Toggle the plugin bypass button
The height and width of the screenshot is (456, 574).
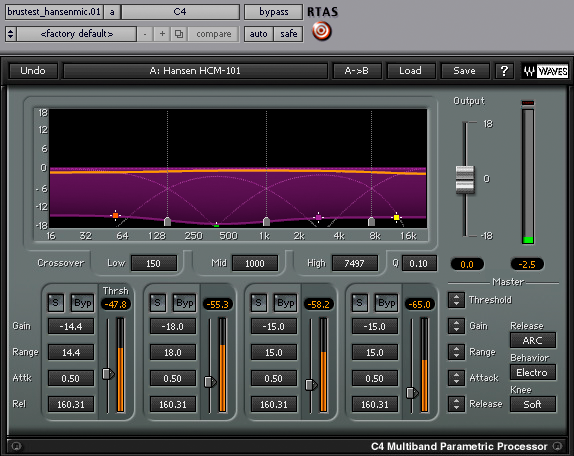click(273, 12)
